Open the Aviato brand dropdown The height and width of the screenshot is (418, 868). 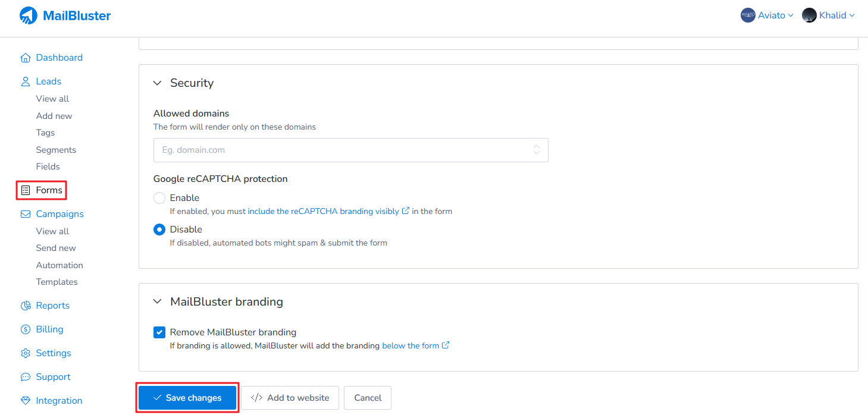click(x=767, y=15)
